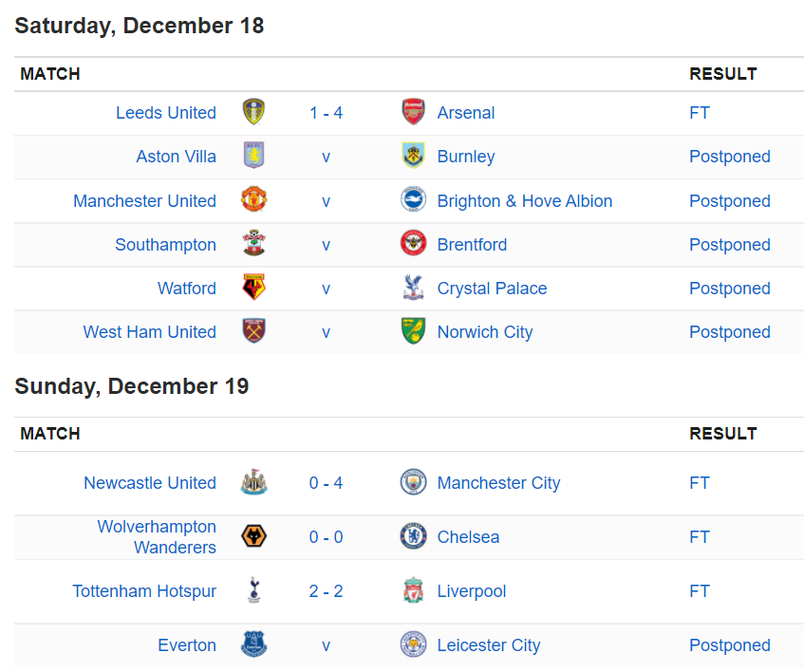The height and width of the screenshot is (672, 804).
Task: Open the Manchester City team page
Action: point(498,483)
